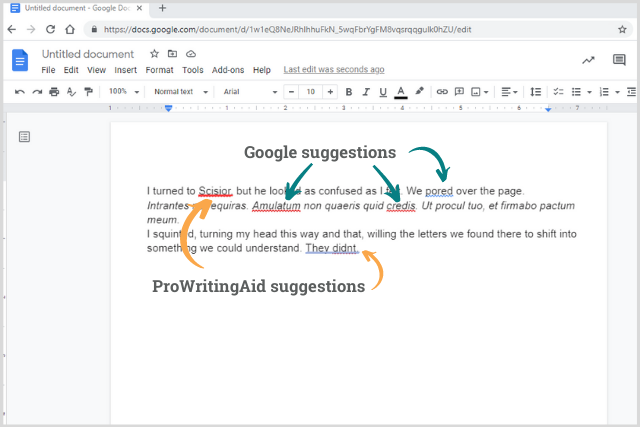The width and height of the screenshot is (640, 427).
Task: Click the docs.google.com address bar URL
Action: [287, 29]
